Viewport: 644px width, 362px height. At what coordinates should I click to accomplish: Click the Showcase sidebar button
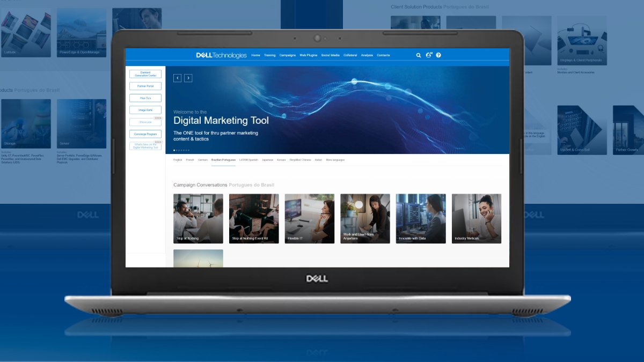145,122
